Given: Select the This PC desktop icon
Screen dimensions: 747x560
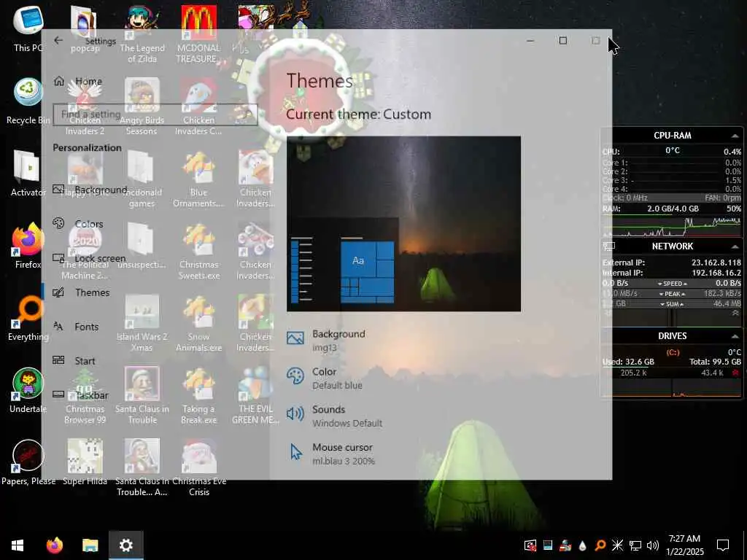Looking at the screenshot, I should pyautogui.click(x=28, y=28).
